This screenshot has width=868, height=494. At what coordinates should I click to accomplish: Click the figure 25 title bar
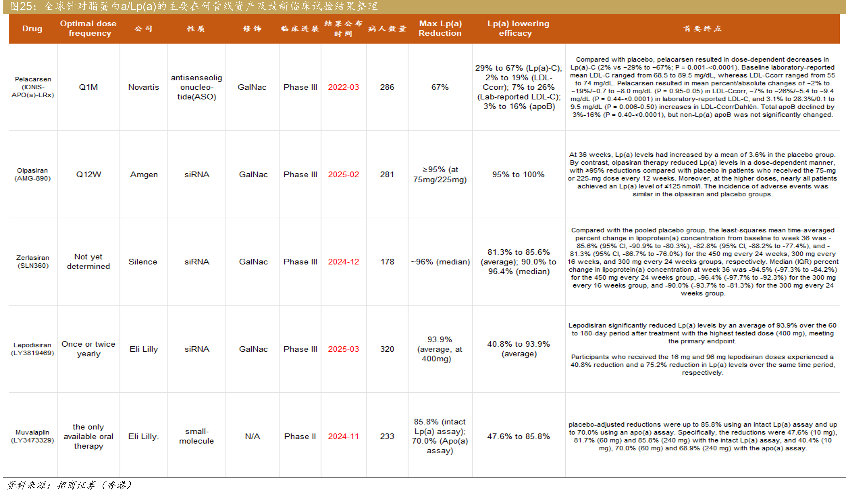(424, 7)
